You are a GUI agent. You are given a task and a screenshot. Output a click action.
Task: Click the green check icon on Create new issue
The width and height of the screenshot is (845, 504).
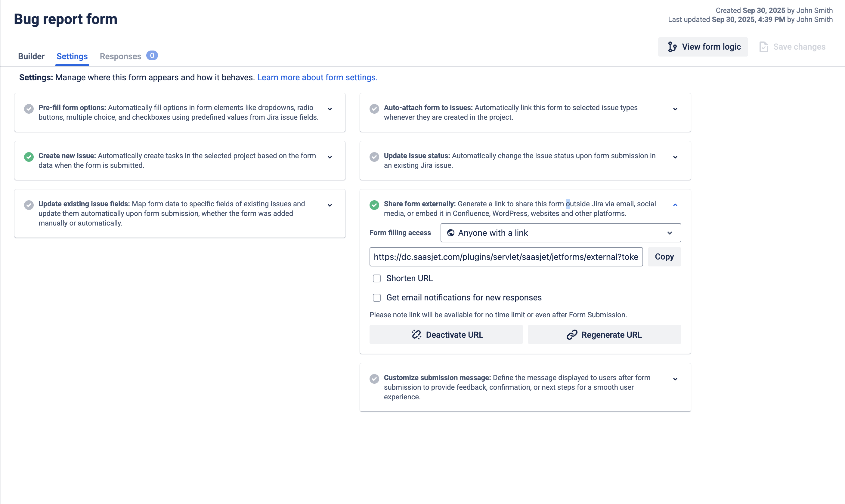point(29,157)
